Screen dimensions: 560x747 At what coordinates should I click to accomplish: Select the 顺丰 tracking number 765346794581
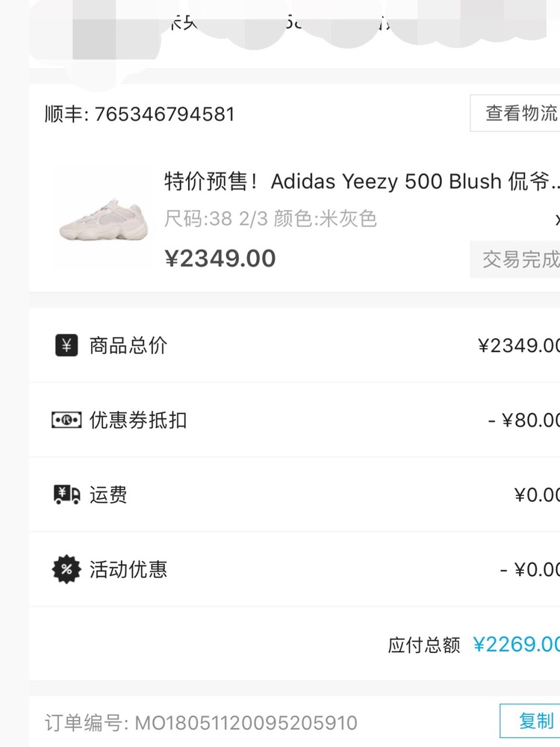(x=165, y=114)
